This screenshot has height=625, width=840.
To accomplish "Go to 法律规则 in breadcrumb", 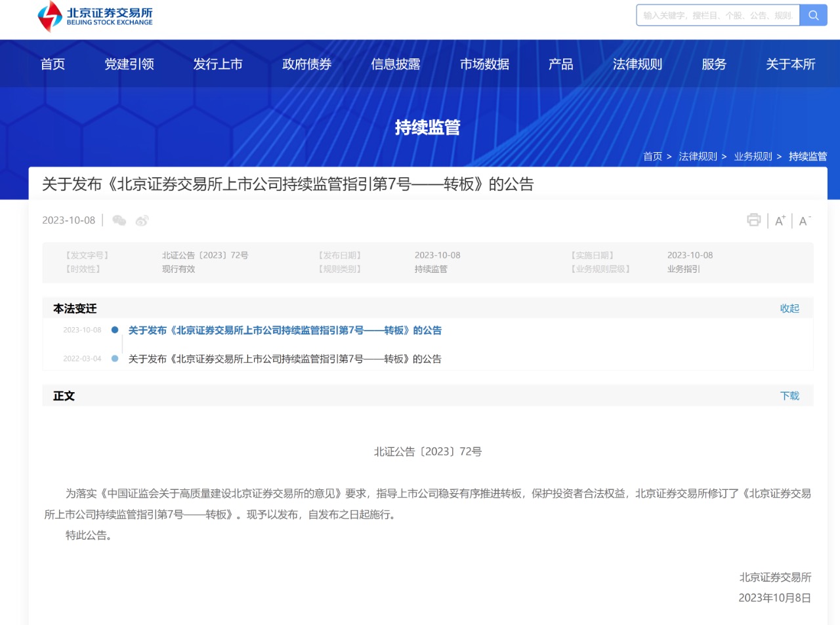I will (698, 156).
